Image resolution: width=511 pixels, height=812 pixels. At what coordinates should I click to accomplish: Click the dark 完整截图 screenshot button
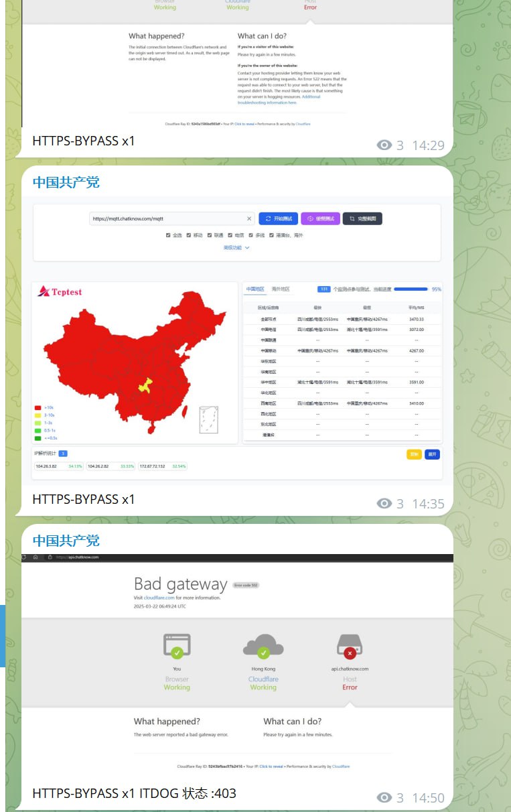[x=362, y=218]
